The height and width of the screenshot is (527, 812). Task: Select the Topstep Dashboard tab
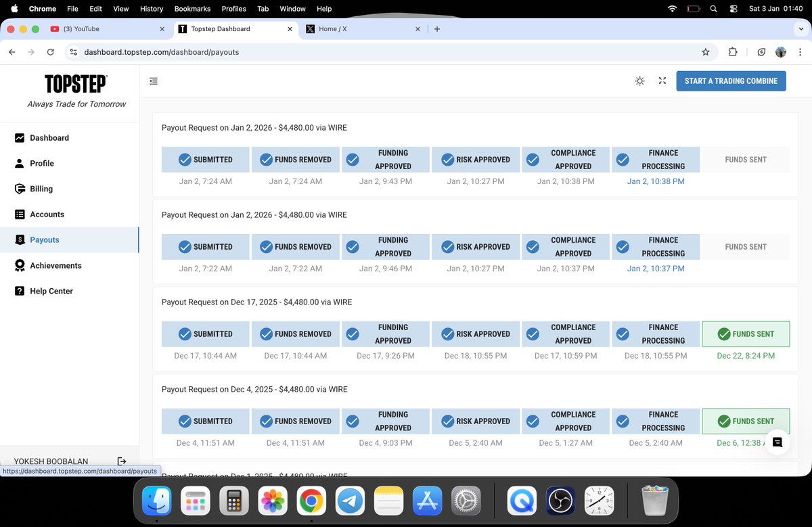pos(235,29)
